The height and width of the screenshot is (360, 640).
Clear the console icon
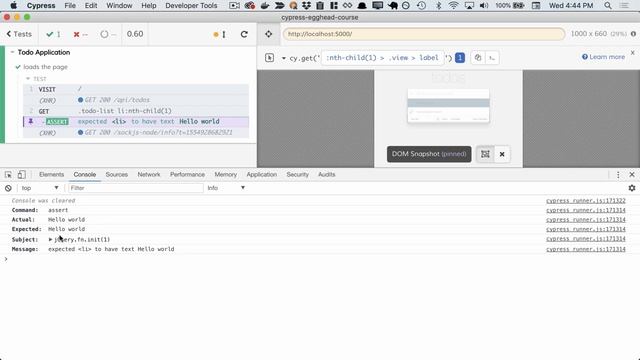tap(8, 188)
